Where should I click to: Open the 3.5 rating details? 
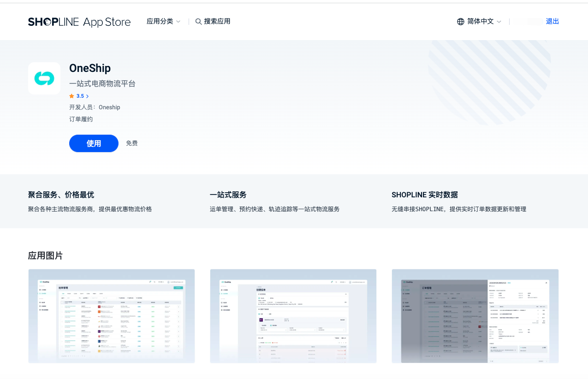point(79,96)
